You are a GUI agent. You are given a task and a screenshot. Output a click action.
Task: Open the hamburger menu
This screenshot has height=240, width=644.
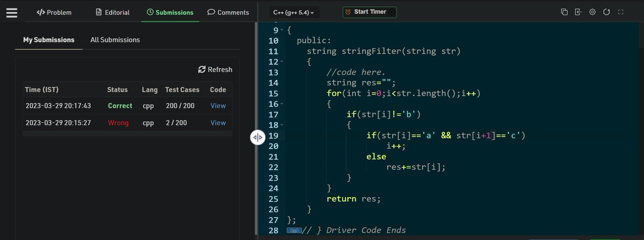12,12
